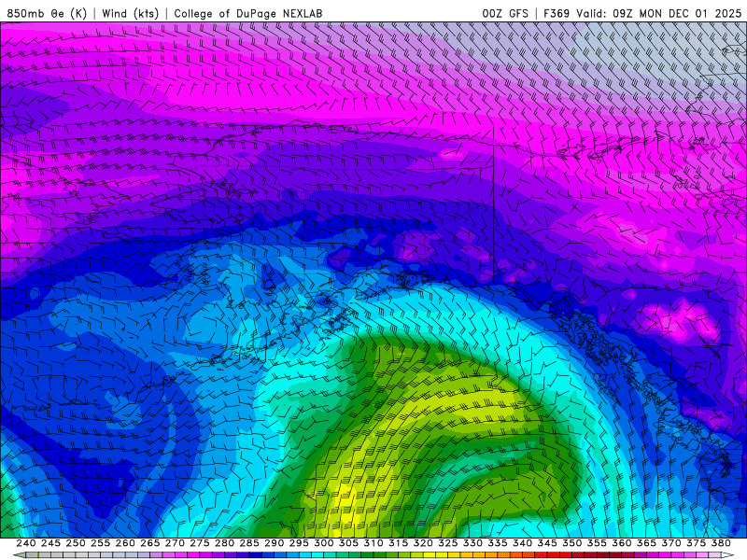The image size is (747, 560).
Task: Click the 365 legend value
Action: [646, 543]
